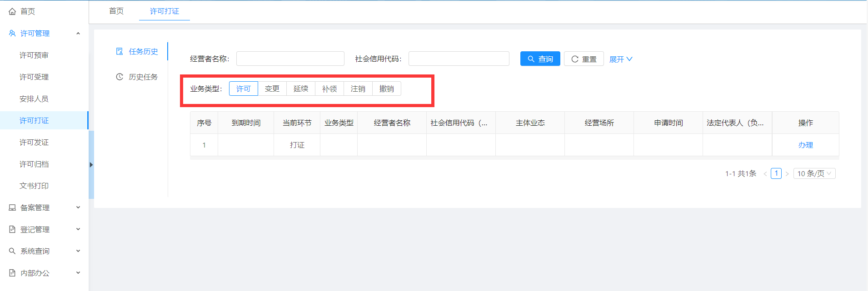The height and width of the screenshot is (291, 868).
Task: Open the 10 条/页 page size dropdown
Action: (x=814, y=173)
